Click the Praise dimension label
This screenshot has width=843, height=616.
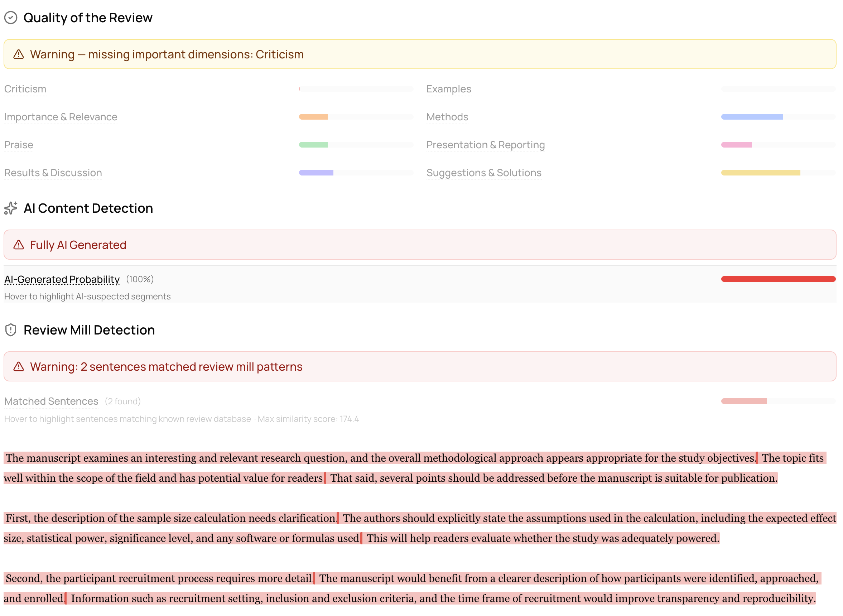(x=19, y=145)
